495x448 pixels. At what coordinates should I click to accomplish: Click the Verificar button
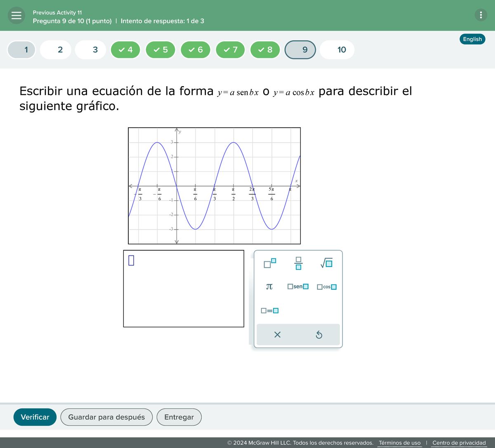pyautogui.click(x=35, y=417)
